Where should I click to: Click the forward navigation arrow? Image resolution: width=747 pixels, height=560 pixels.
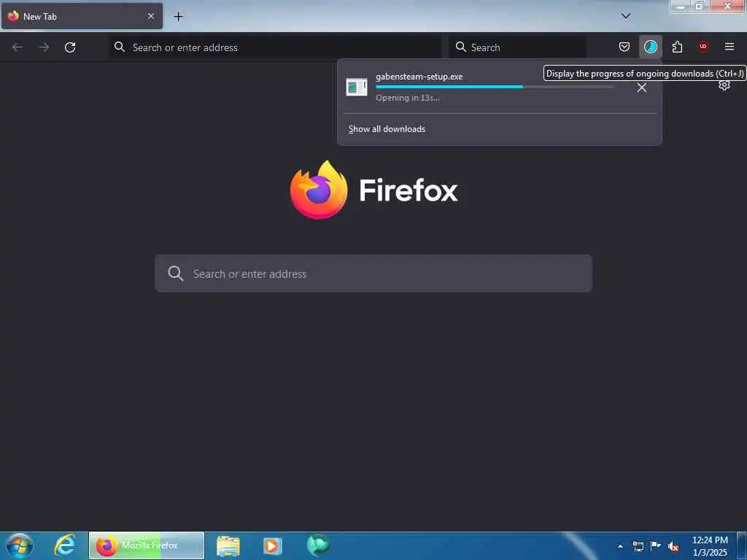[44, 47]
